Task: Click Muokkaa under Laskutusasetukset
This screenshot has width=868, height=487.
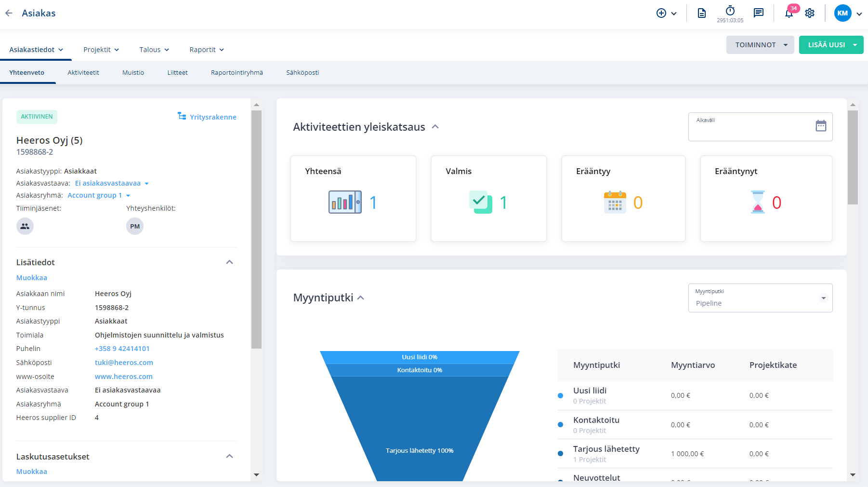Action: pyautogui.click(x=32, y=472)
